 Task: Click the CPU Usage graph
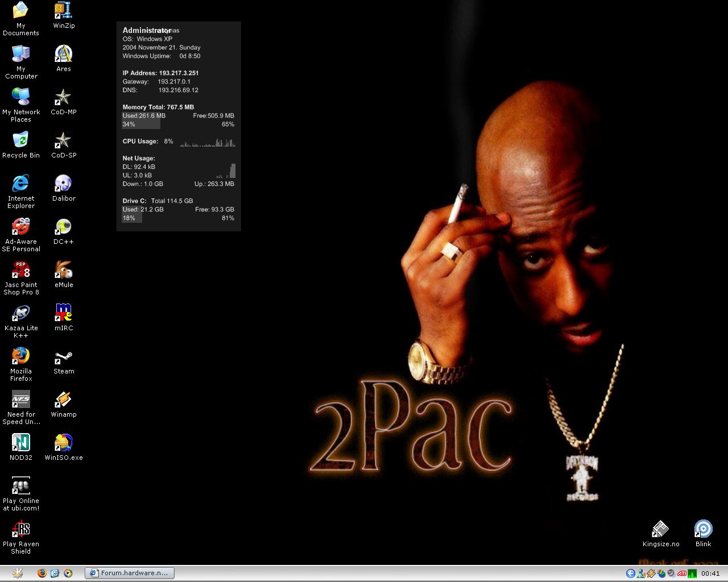pos(208,142)
